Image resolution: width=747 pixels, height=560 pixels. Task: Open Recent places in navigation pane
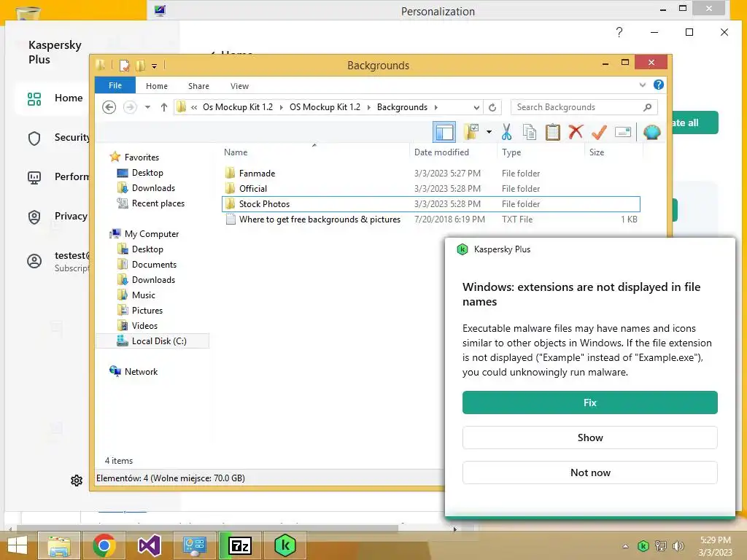[x=158, y=203]
